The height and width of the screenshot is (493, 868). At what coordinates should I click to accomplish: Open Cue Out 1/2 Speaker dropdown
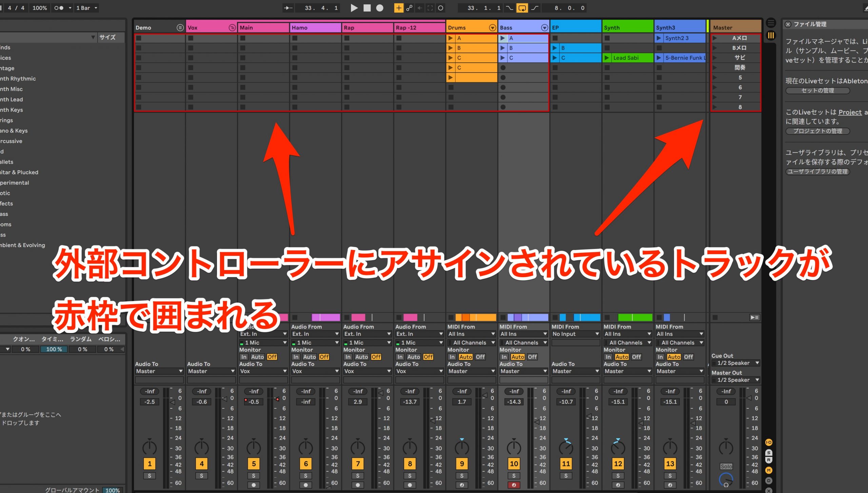tap(735, 363)
